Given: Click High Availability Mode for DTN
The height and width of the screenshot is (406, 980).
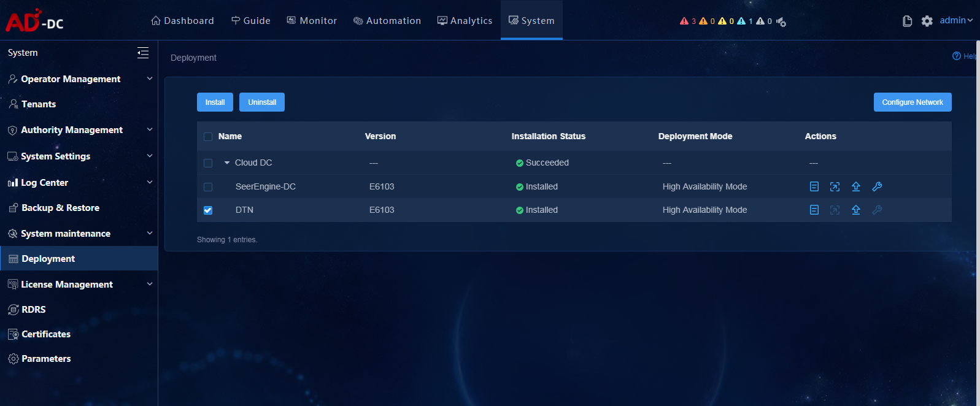Looking at the screenshot, I should click(705, 210).
